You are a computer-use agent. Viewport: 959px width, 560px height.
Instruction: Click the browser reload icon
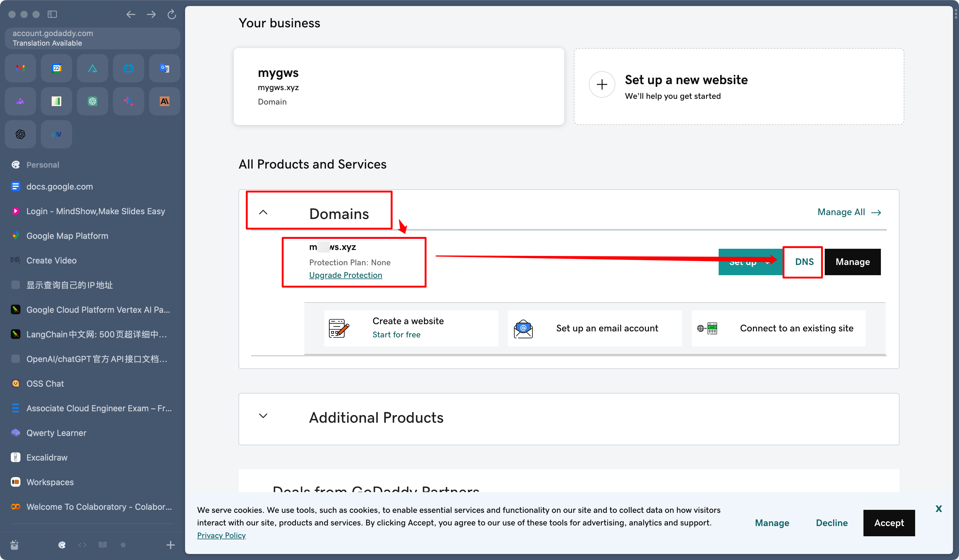(172, 14)
